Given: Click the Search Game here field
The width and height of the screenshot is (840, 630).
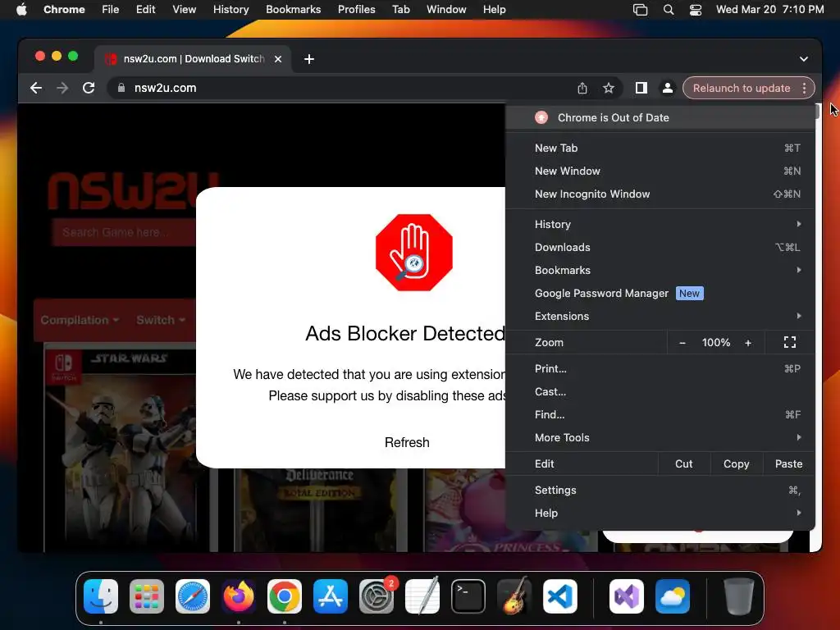Looking at the screenshot, I should point(125,232).
